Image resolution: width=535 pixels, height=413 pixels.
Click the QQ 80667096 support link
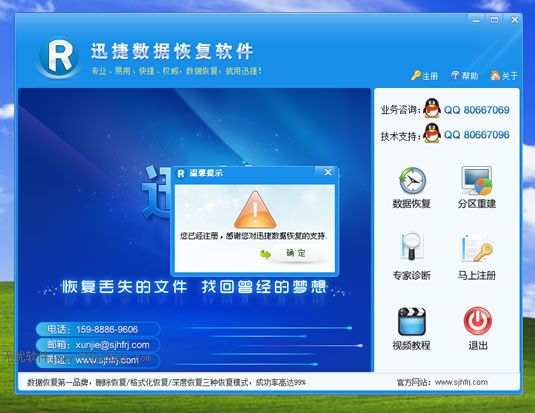click(x=477, y=135)
